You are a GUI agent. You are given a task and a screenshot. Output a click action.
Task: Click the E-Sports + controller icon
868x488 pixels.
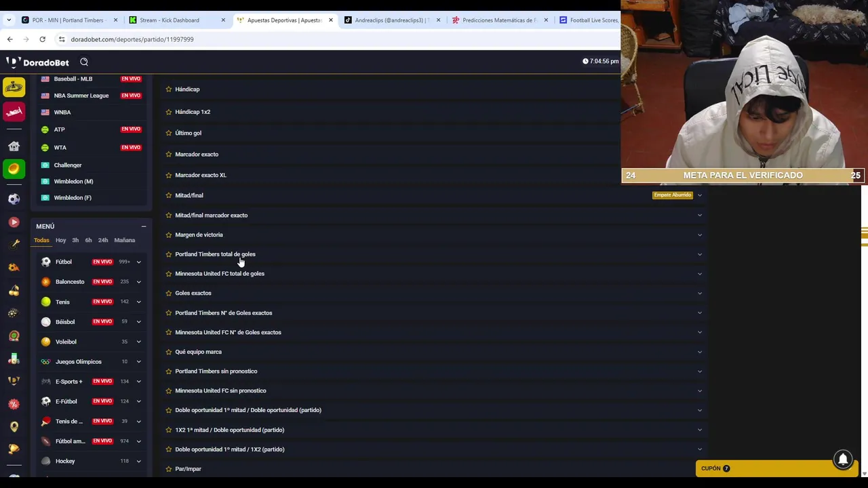[x=45, y=382]
